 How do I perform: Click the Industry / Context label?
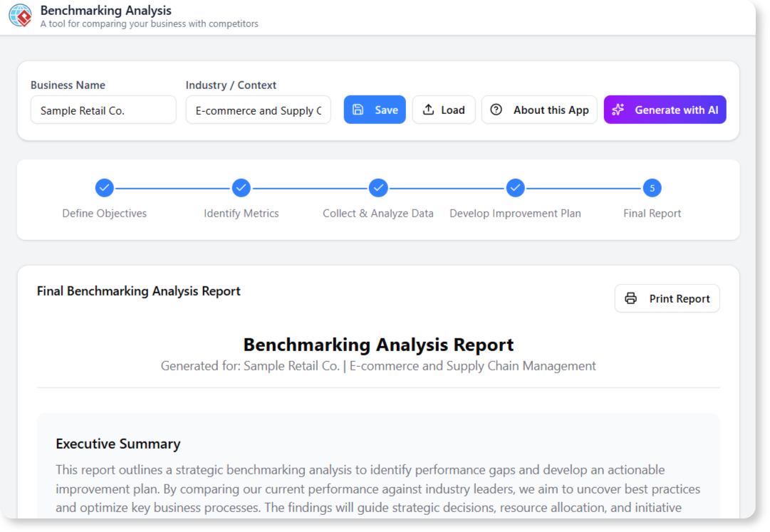[x=231, y=85]
